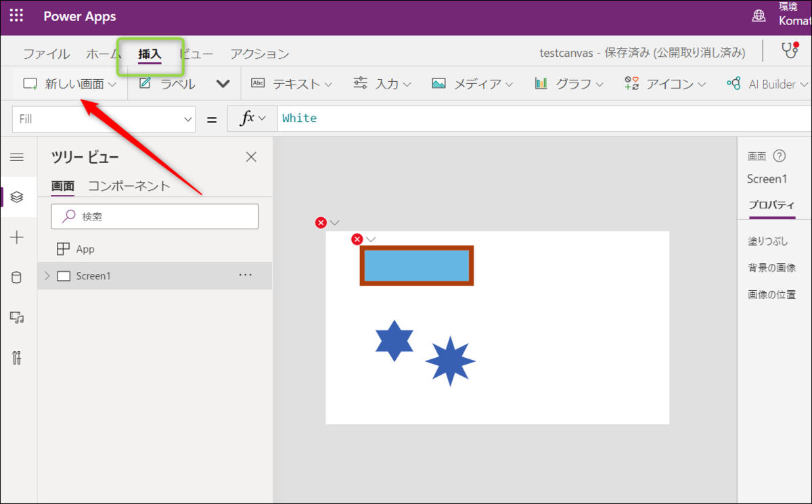The image size is (812, 504).
Task: Click the 塗りつぶし property label
Action: click(x=767, y=241)
